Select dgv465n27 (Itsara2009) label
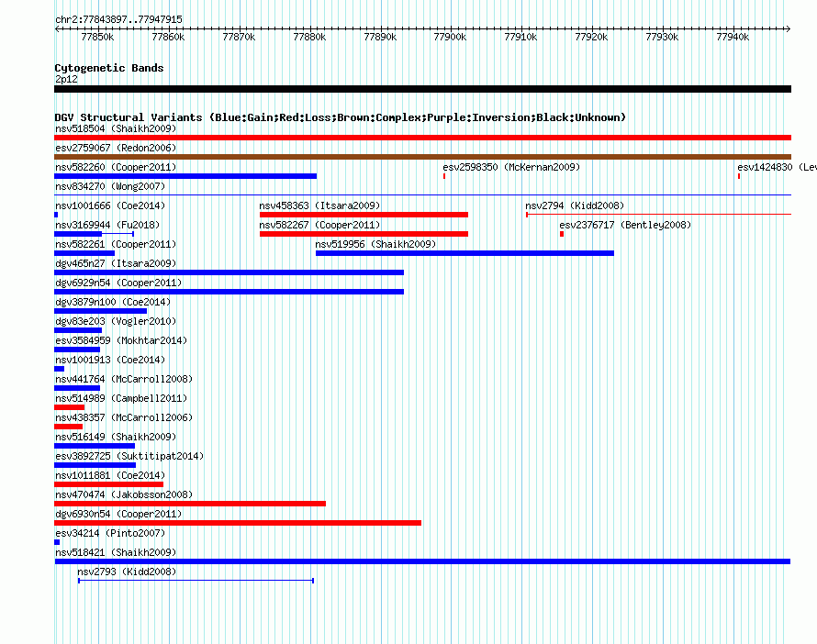817x644 pixels. click(x=116, y=263)
